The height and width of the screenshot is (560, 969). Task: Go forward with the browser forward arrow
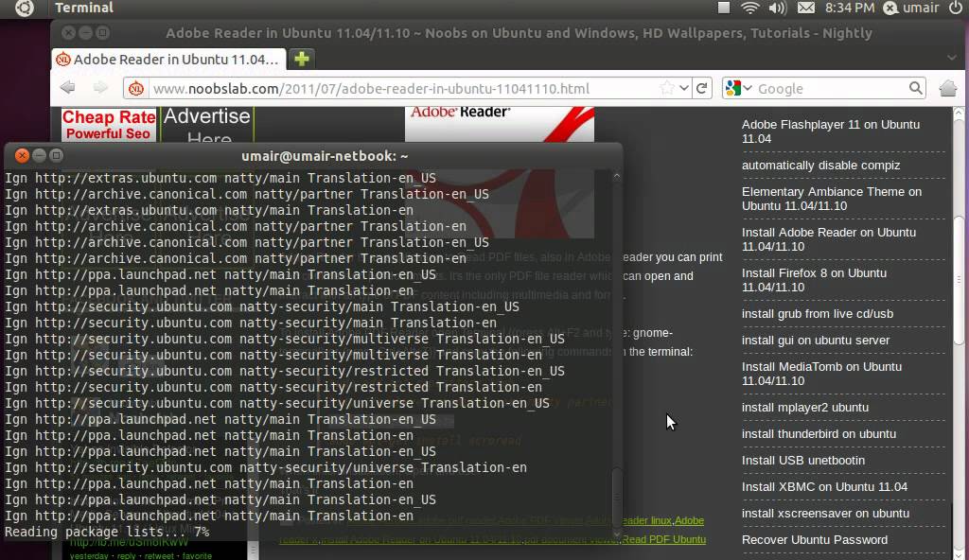click(100, 88)
